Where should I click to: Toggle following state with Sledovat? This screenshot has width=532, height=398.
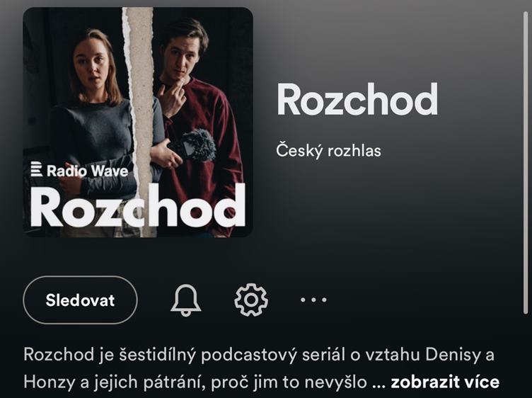tap(80, 300)
